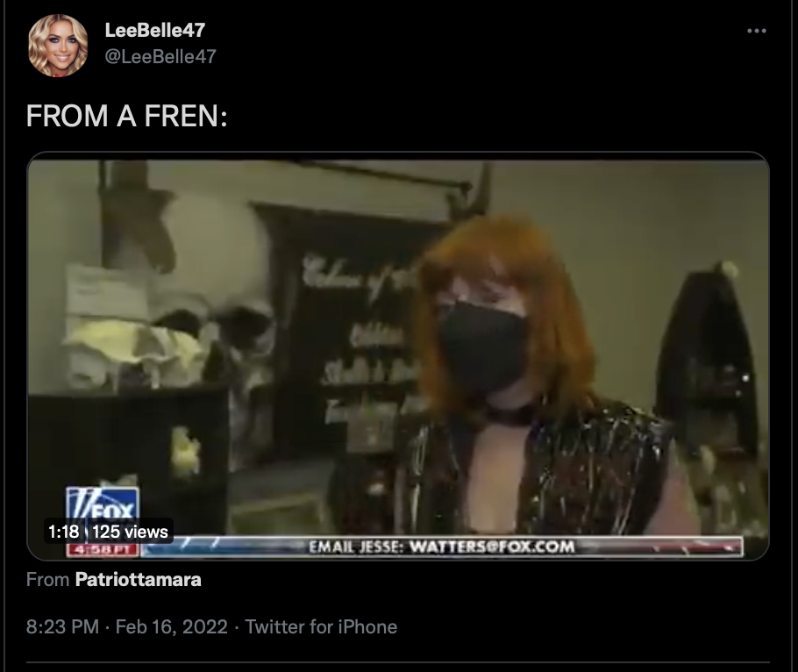798x672 pixels.
Task: Open the three-dot more options menu
Action: point(756,31)
